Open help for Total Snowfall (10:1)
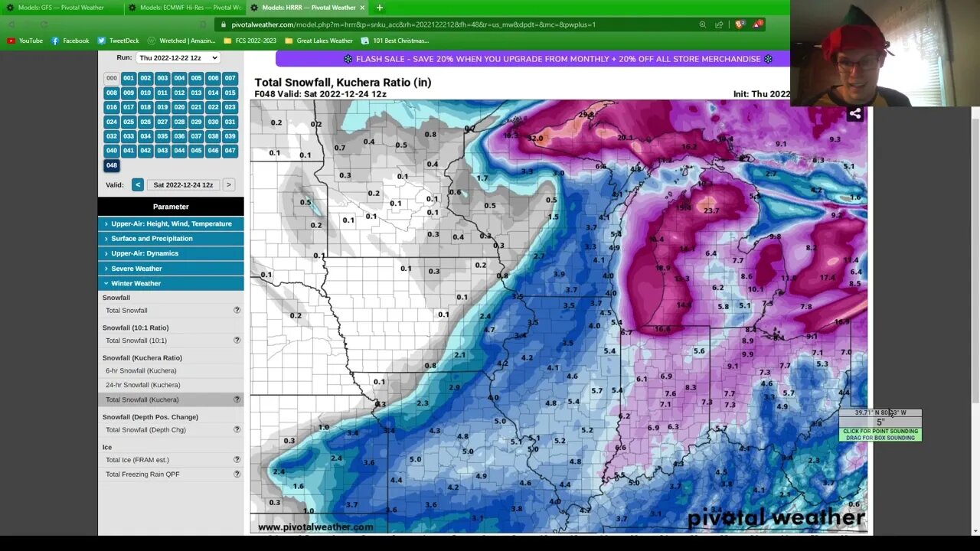Screen dimensions: 980x551 [x=237, y=341]
